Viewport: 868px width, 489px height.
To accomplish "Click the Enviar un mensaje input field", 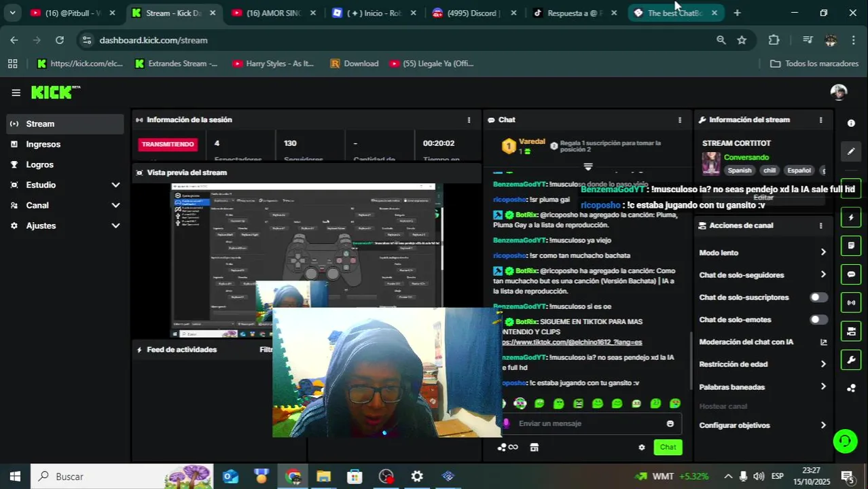I will (590, 423).
